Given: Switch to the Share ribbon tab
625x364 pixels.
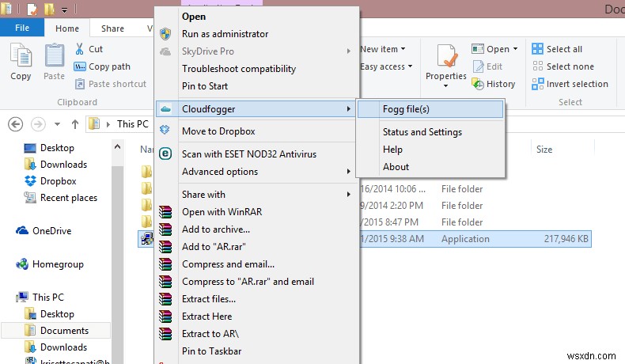Looking at the screenshot, I should click(x=112, y=28).
